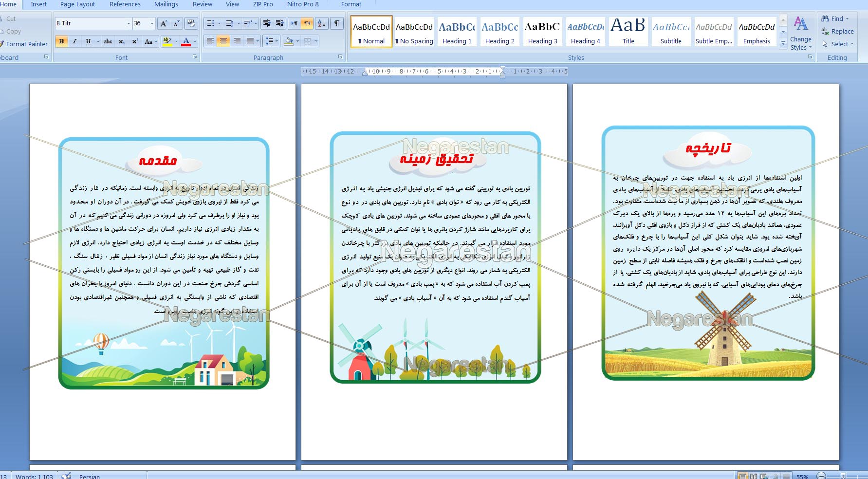Open the font name dropdown
This screenshot has width=868, height=479.
(129, 23)
